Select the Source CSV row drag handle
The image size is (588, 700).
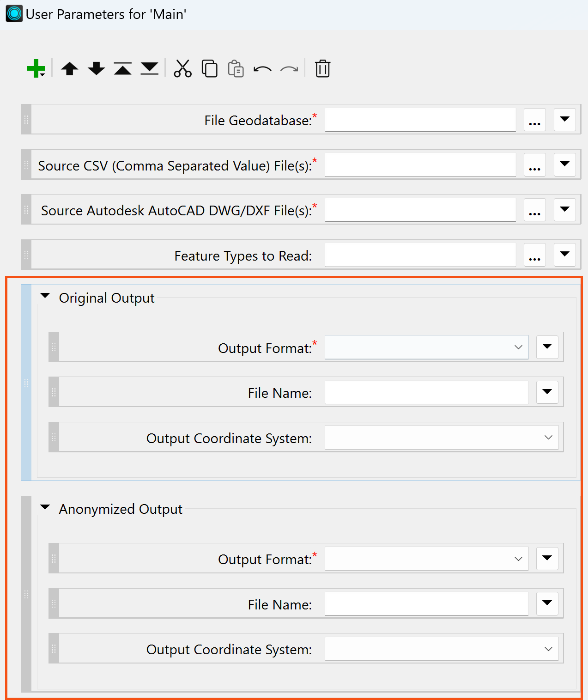[x=26, y=164]
